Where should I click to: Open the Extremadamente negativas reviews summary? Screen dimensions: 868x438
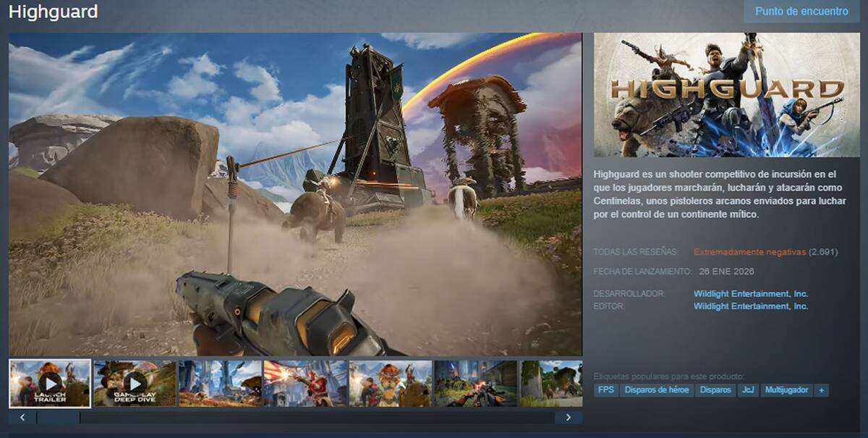coord(749,252)
